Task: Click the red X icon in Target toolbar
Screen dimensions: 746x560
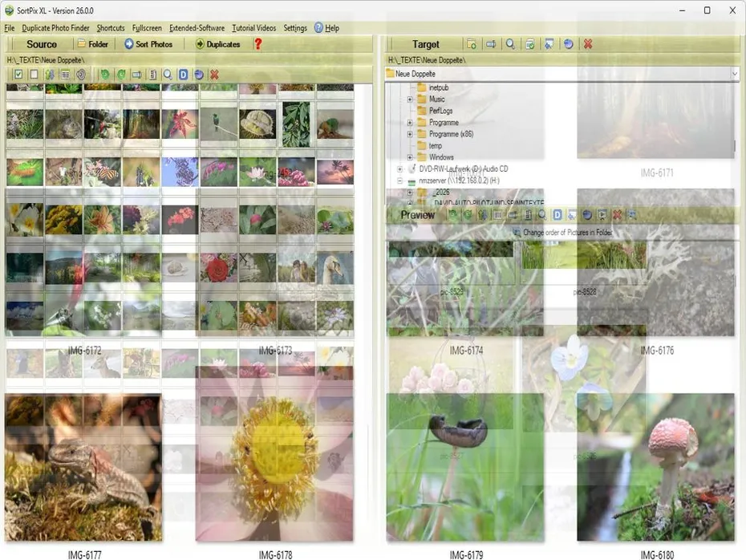Action: 588,44
